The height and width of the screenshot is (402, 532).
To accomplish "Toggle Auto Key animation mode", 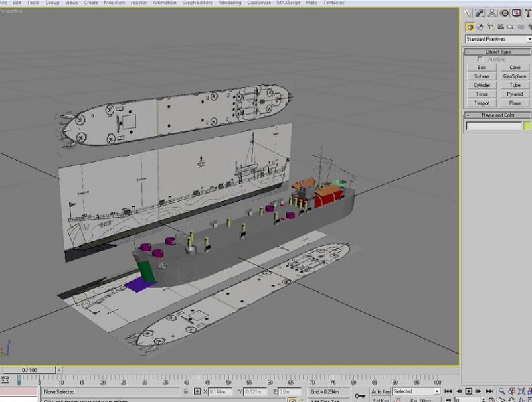I will click(x=381, y=392).
